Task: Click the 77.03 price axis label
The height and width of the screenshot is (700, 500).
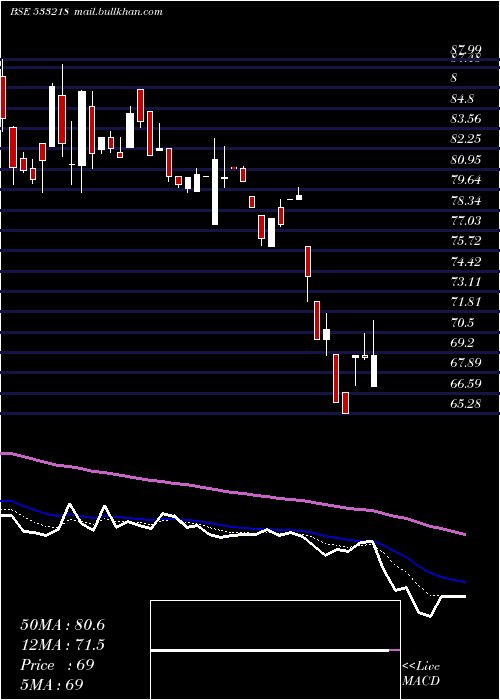Action: (466, 221)
